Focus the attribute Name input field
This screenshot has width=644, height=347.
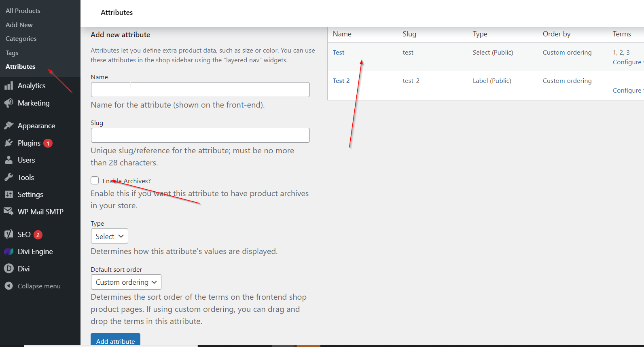200,89
